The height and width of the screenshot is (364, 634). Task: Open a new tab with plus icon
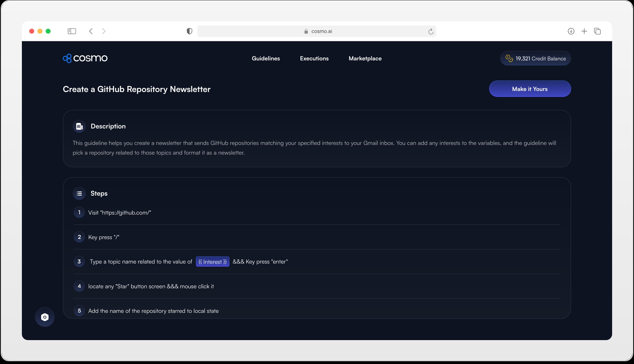point(584,31)
